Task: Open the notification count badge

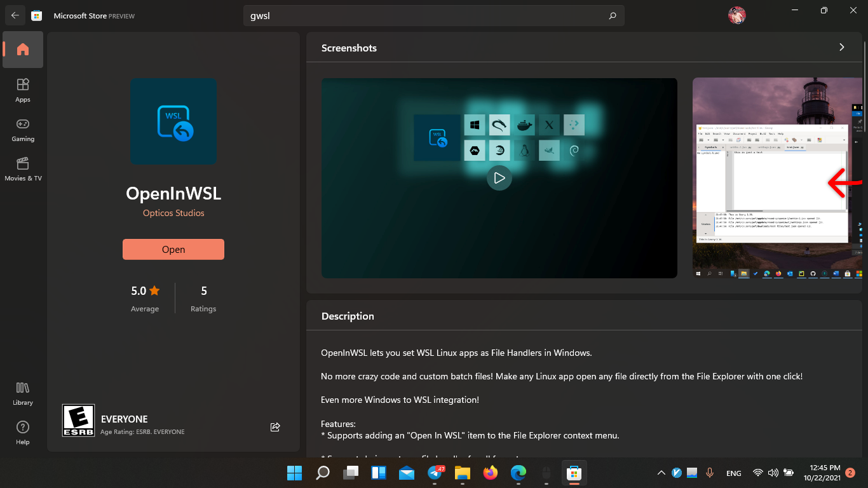Action: [x=850, y=473]
